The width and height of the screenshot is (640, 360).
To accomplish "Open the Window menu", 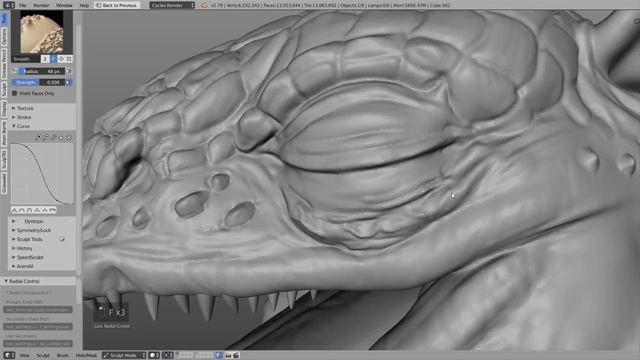I will 64,5.
